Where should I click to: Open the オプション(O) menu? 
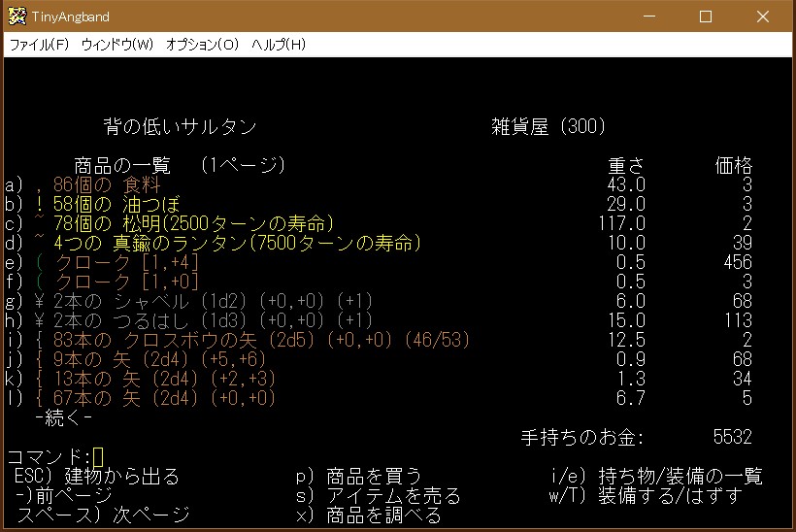pos(202,45)
